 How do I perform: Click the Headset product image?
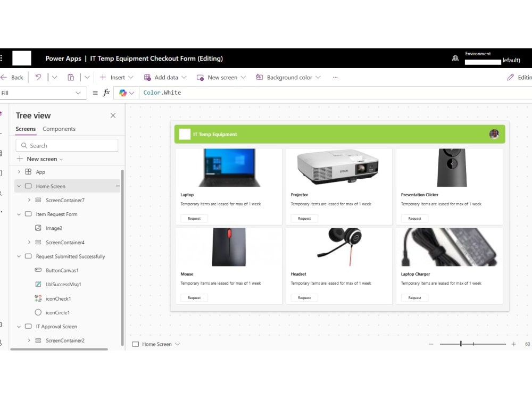[x=339, y=247]
